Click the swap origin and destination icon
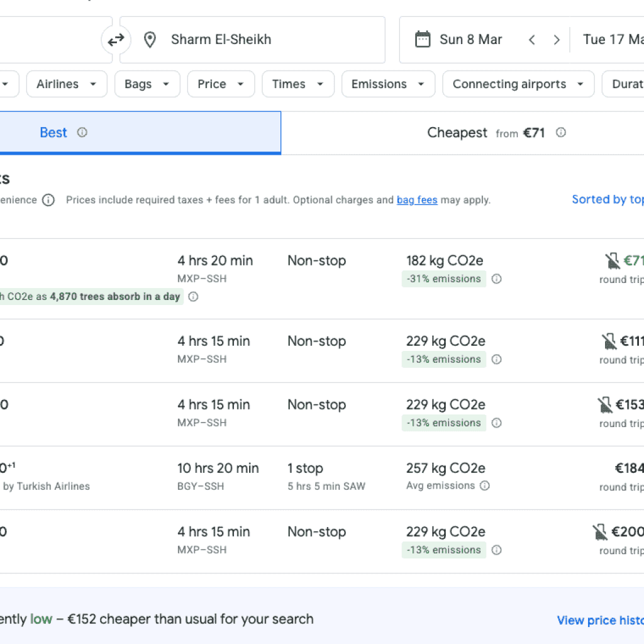The image size is (644, 644). (x=116, y=40)
